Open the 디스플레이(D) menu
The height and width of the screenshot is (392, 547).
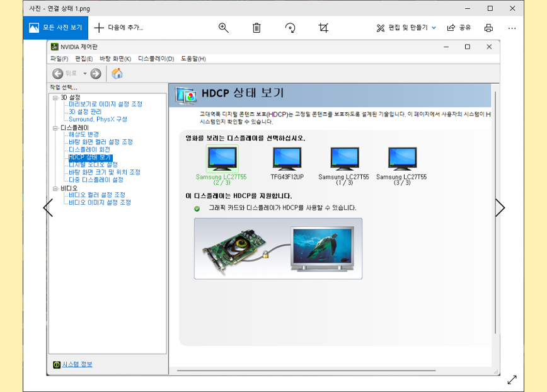tap(156, 59)
